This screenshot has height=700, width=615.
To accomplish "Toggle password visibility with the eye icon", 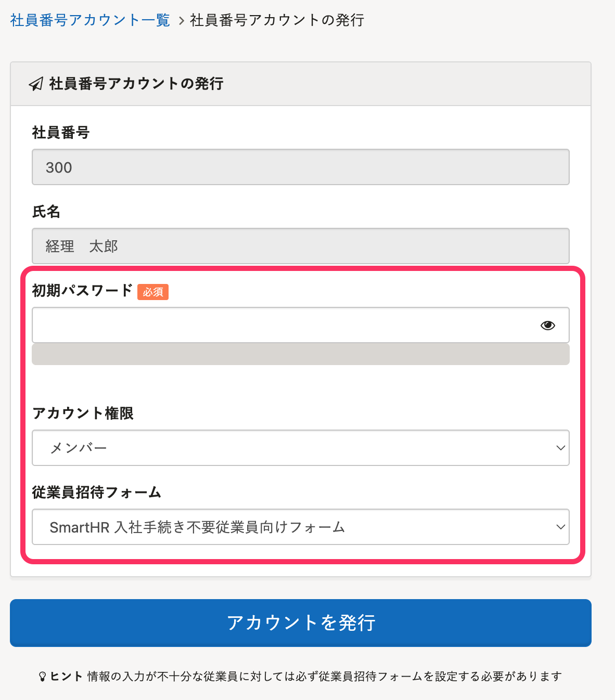I will click(548, 326).
